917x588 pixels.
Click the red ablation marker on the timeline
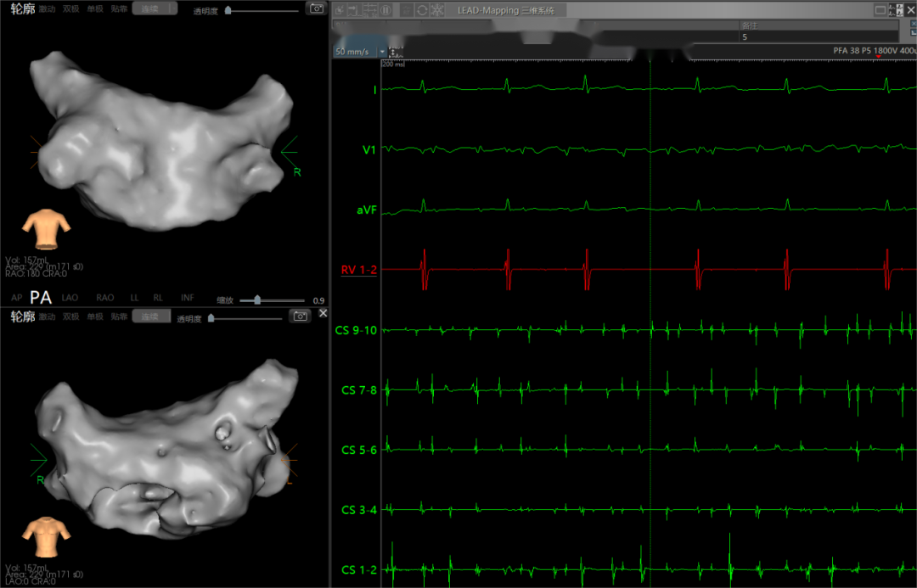pos(879,57)
